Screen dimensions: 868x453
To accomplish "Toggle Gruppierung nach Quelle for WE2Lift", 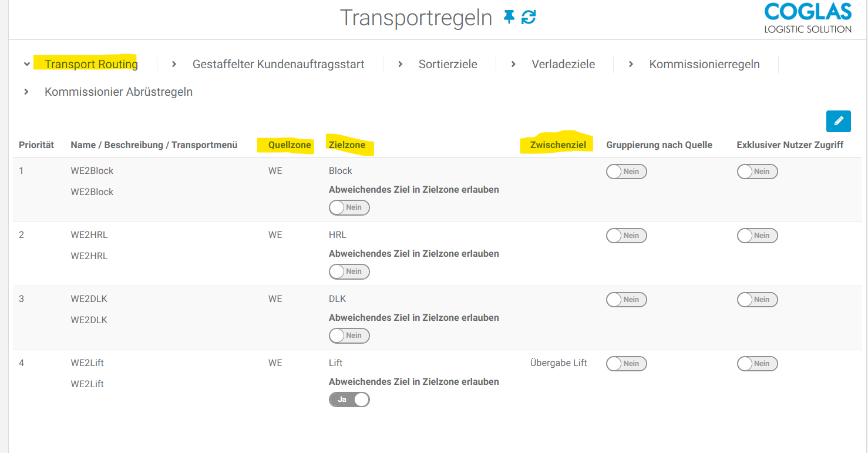I will tap(627, 364).
